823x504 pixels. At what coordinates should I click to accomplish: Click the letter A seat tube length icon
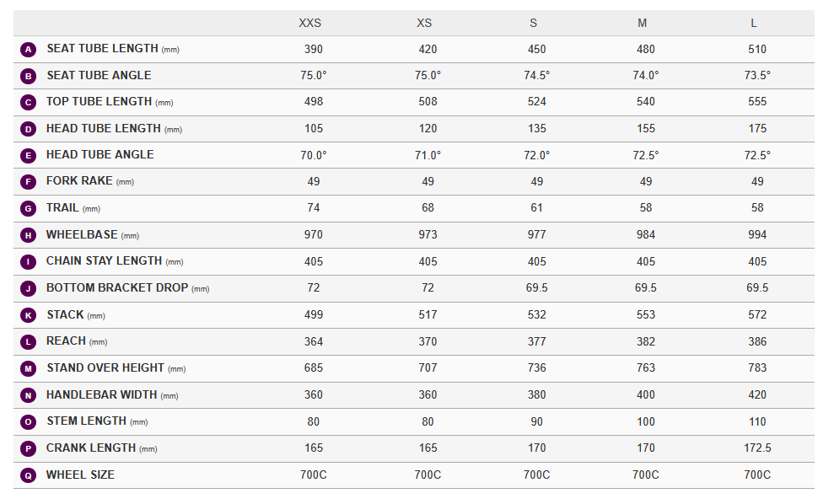coord(28,50)
